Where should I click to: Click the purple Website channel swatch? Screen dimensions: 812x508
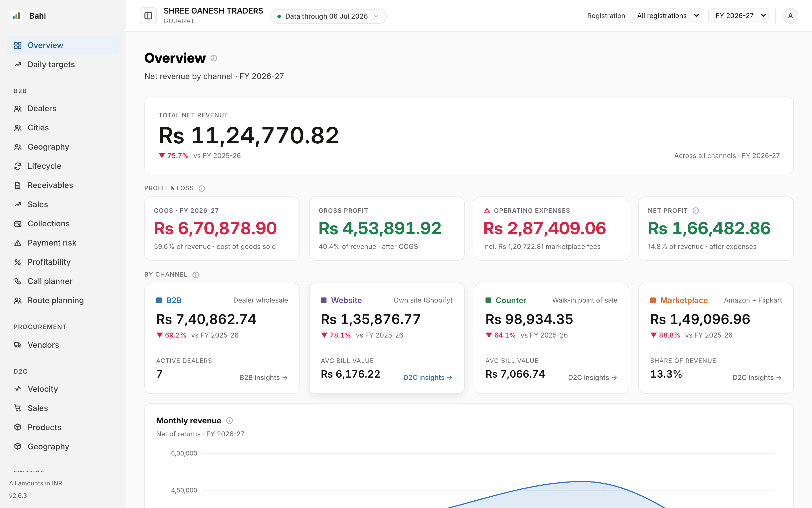point(324,300)
